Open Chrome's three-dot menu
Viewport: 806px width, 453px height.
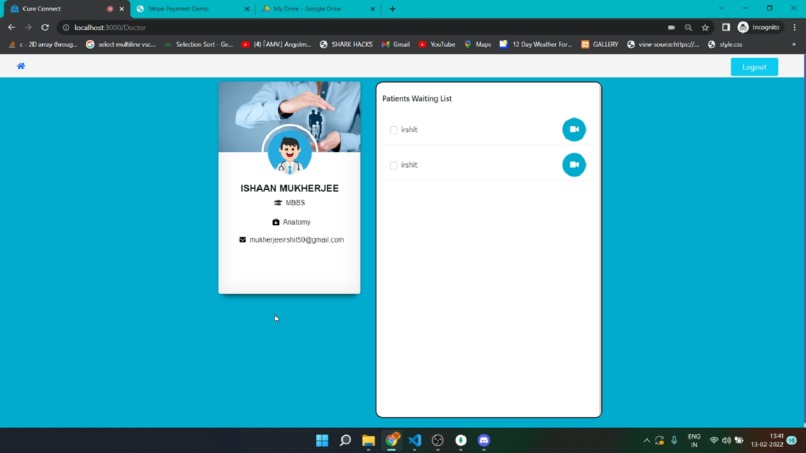point(794,27)
